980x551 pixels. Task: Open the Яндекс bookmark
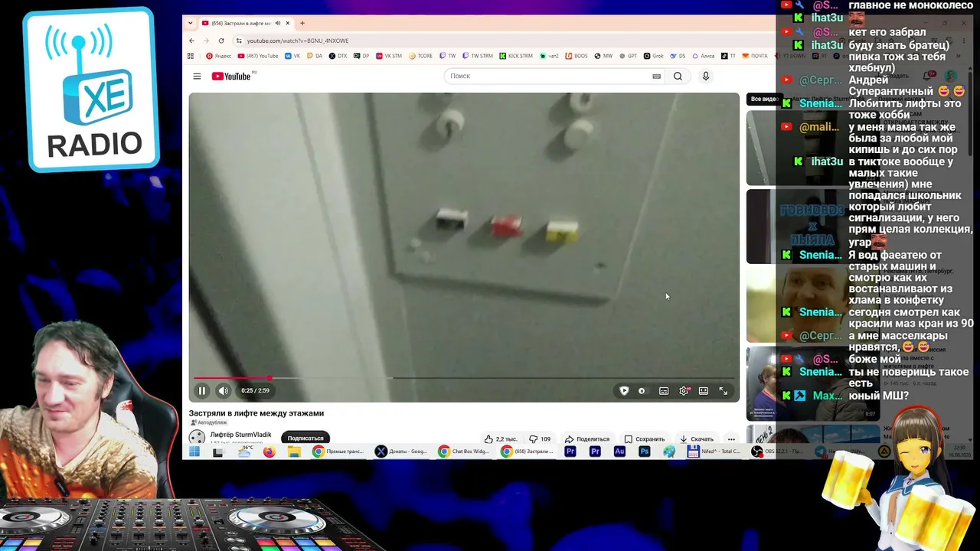(219, 56)
